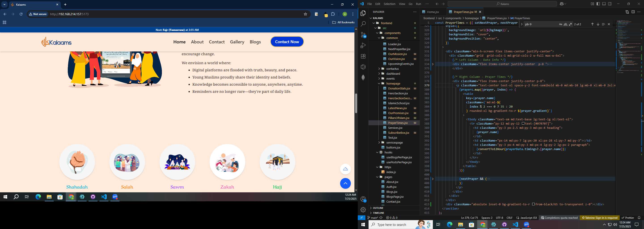Viewport: 644px width, 229px height.
Task: Bookmark this page with the star icon
Action: tap(305, 14)
